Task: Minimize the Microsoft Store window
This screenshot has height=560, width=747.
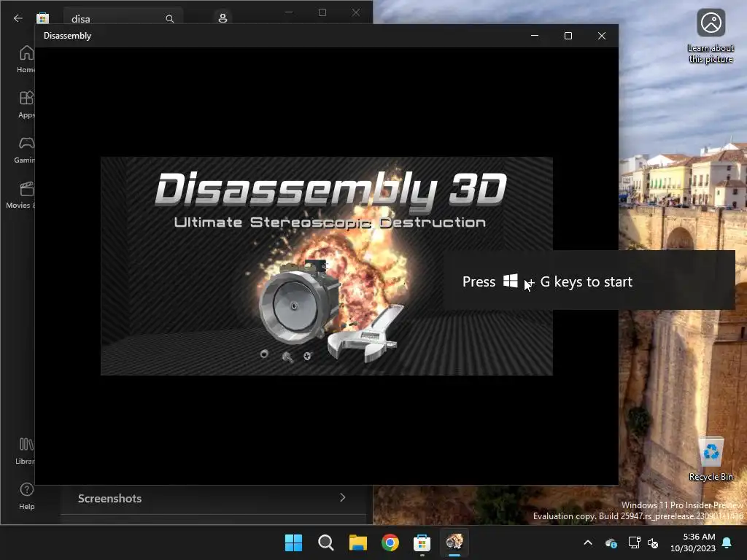Action: 289,12
